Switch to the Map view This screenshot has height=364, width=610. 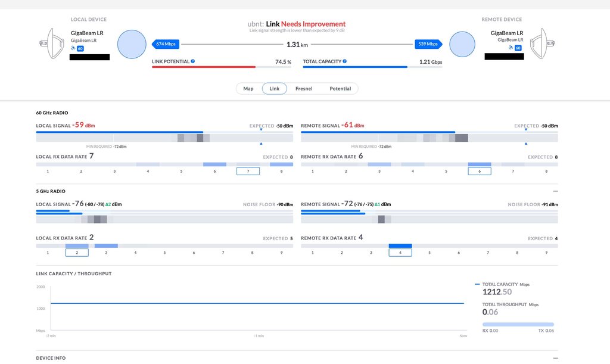248,89
